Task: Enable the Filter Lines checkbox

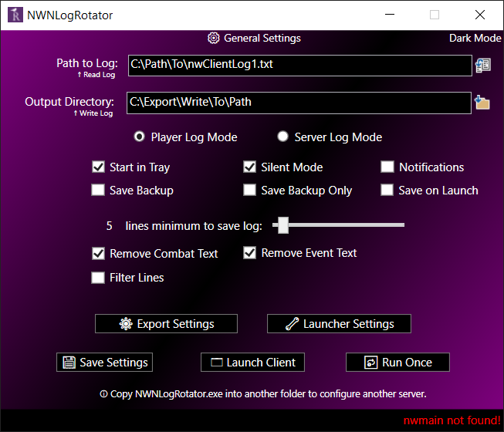Action: [98, 278]
